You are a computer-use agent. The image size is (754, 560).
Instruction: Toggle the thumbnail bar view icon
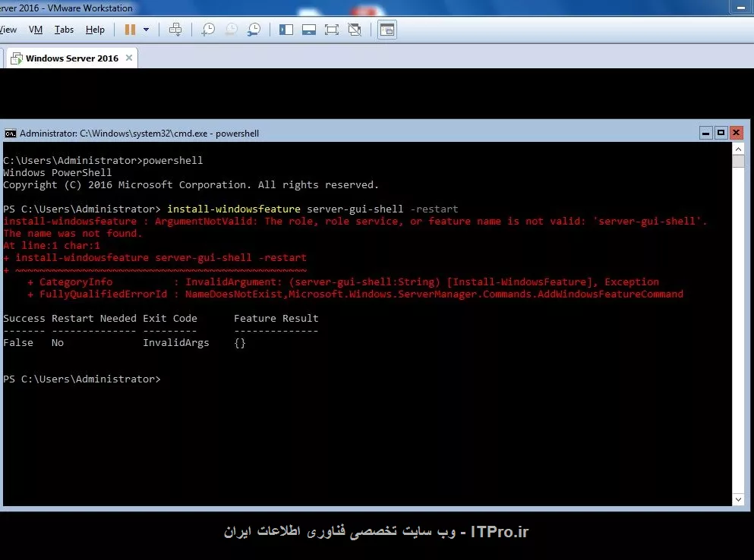coord(309,30)
